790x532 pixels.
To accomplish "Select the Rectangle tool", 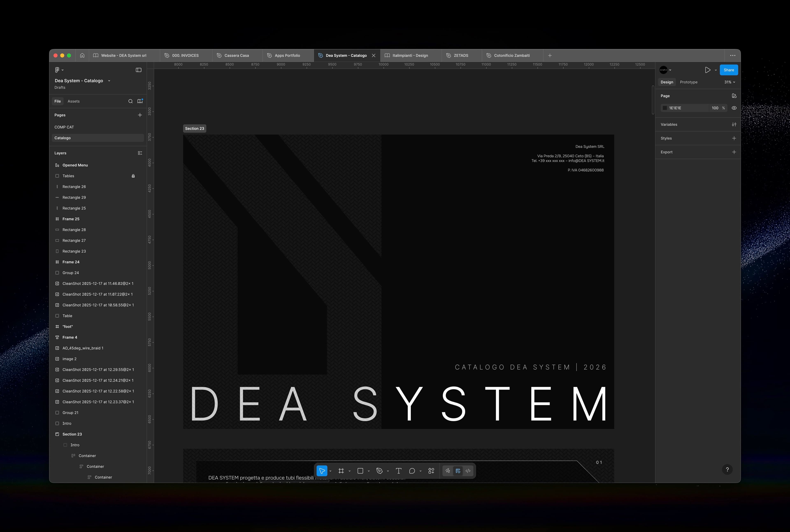I will coord(361,471).
